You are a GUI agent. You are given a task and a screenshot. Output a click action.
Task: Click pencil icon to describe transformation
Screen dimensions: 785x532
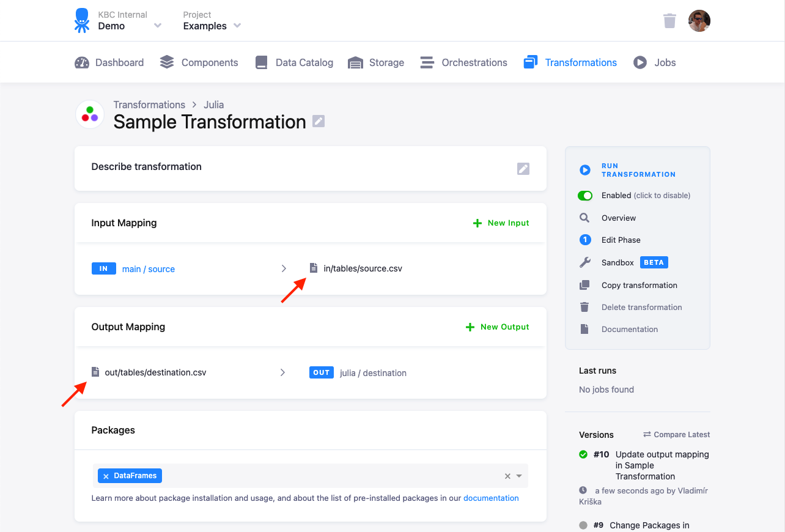[523, 169]
